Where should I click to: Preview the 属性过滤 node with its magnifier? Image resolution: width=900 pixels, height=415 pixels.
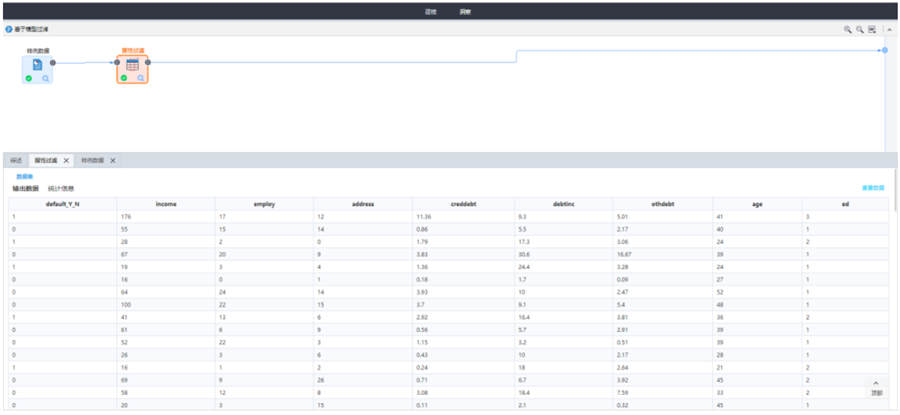point(140,78)
